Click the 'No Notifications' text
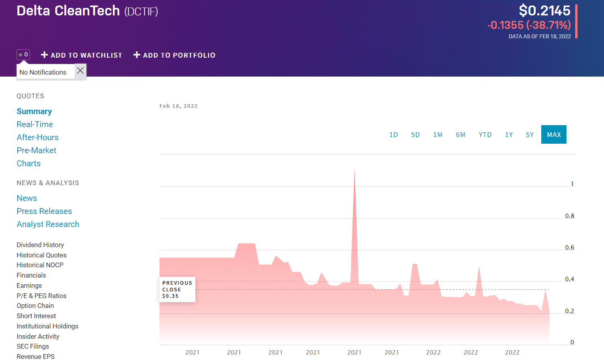The height and width of the screenshot is (364, 604). (43, 72)
